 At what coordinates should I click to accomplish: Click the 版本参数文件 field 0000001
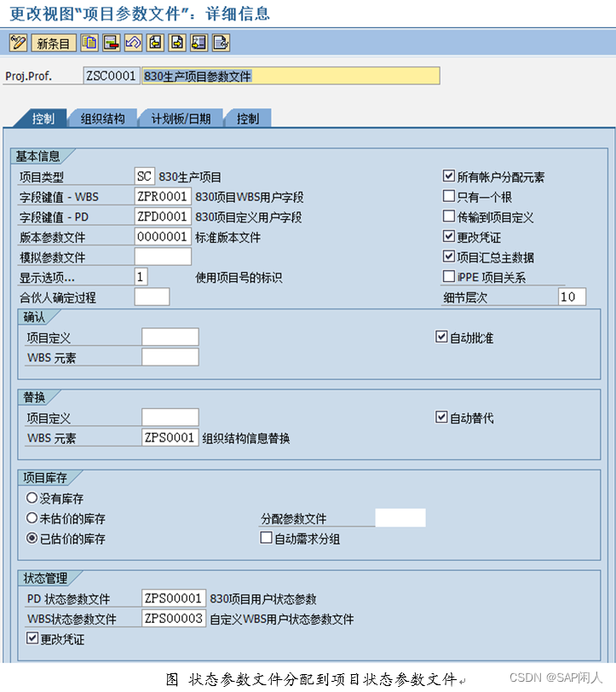pos(163,237)
